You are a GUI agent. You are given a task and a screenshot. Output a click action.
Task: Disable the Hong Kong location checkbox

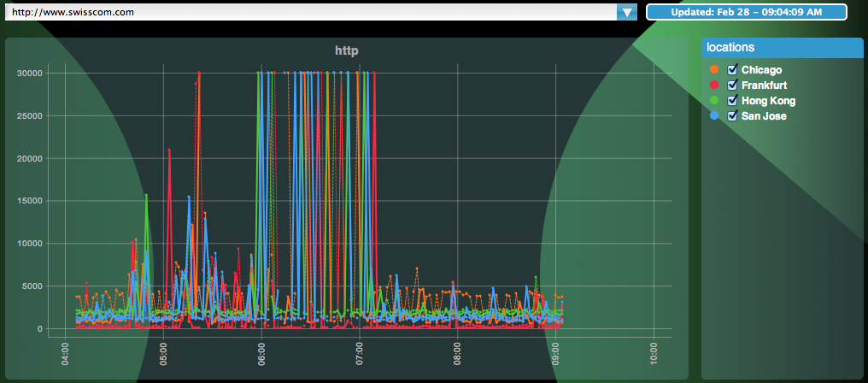732,101
